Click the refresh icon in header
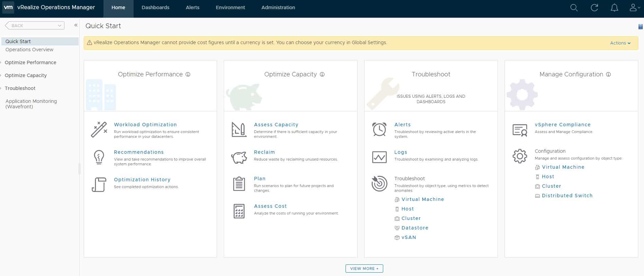The height and width of the screenshot is (276, 644). 594,7
